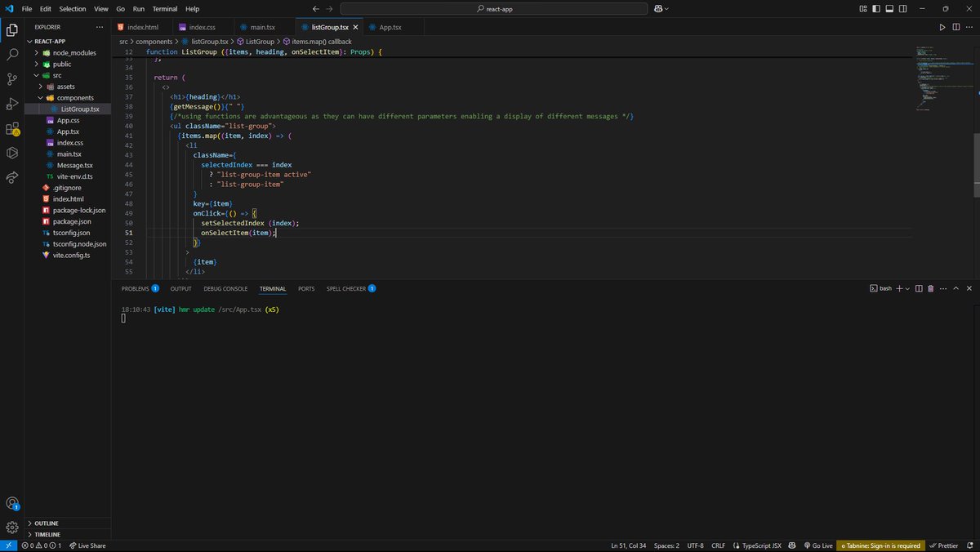
Task: Click the UTF-8 encoding selector
Action: 695,545
